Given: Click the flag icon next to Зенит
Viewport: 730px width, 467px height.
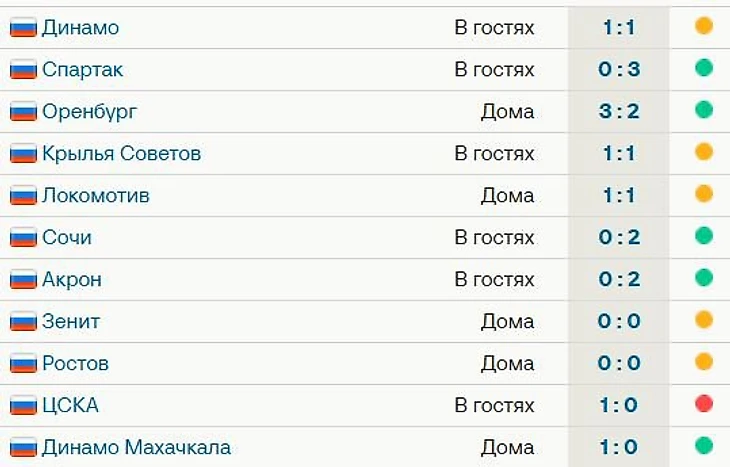Looking at the screenshot, I should pyautogui.click(x=23, y=321).
